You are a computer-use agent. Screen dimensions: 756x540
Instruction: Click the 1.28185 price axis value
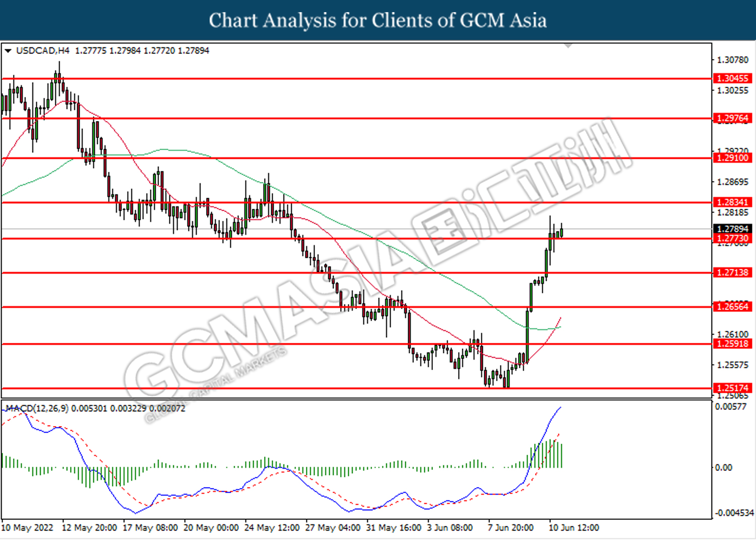coord(733,213)
